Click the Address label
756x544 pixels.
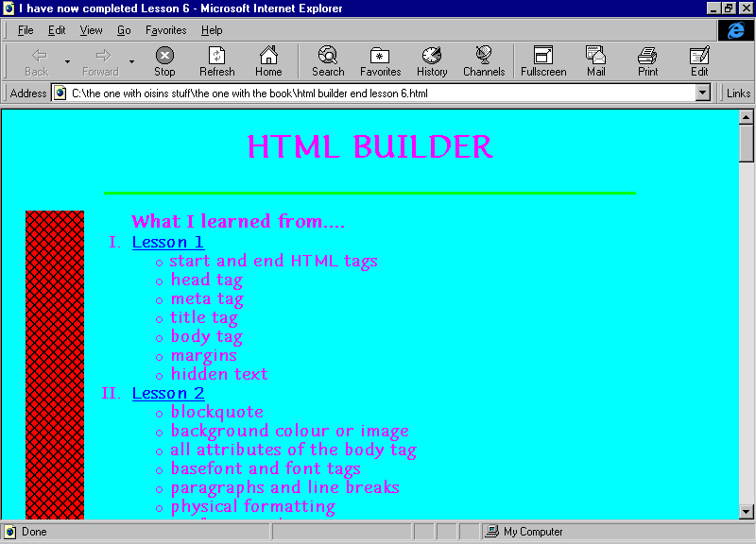pos(28,93)
